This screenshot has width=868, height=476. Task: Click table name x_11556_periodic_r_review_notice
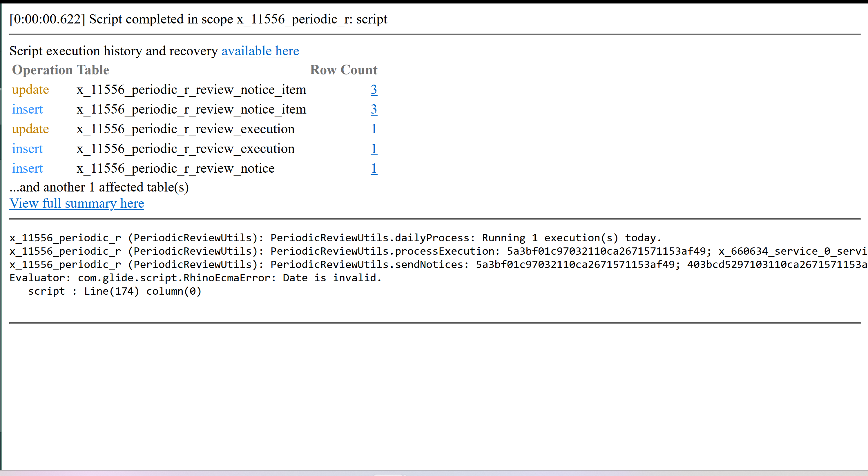(175, 169)
